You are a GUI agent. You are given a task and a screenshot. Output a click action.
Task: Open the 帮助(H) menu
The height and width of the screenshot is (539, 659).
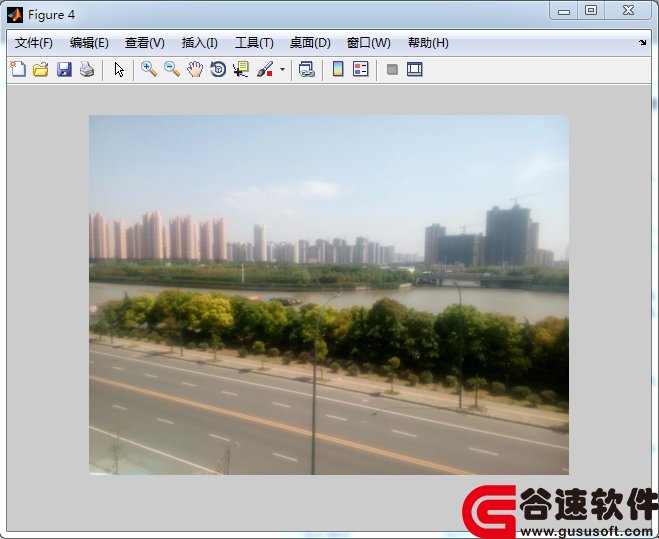(428, 43)
